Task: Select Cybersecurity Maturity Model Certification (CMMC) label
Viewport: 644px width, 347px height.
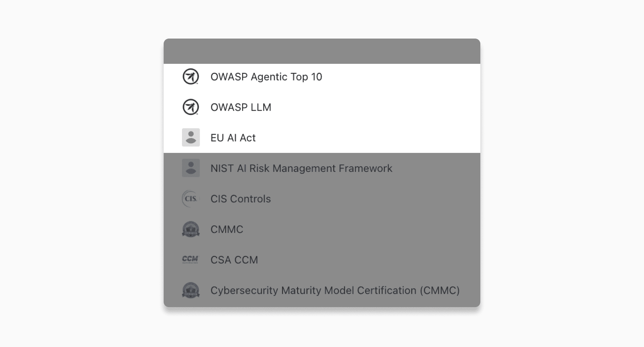Action: (335, 290)
